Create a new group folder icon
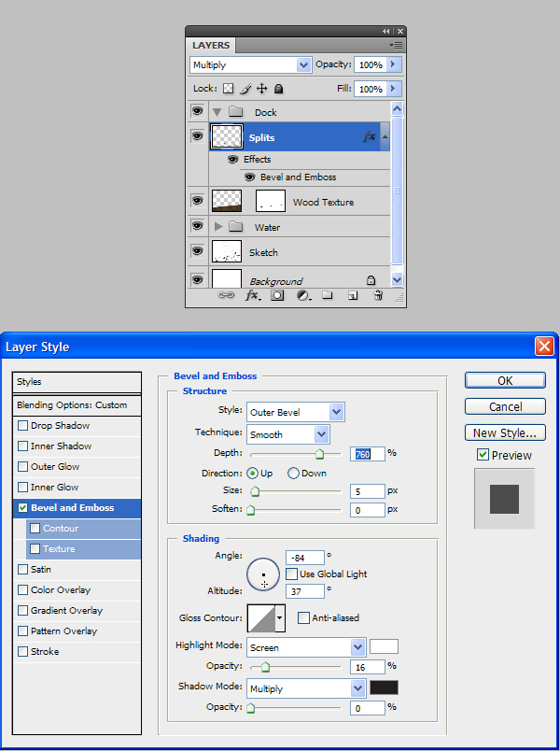Viewport: 560px width, 751px height. pos(328,295)
